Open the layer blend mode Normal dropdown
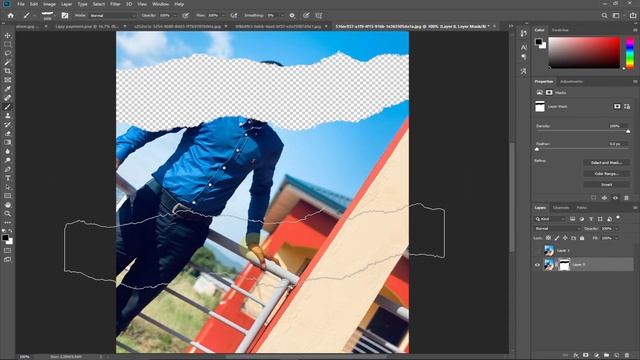640x360 pixels. click(x=558, y=229)
